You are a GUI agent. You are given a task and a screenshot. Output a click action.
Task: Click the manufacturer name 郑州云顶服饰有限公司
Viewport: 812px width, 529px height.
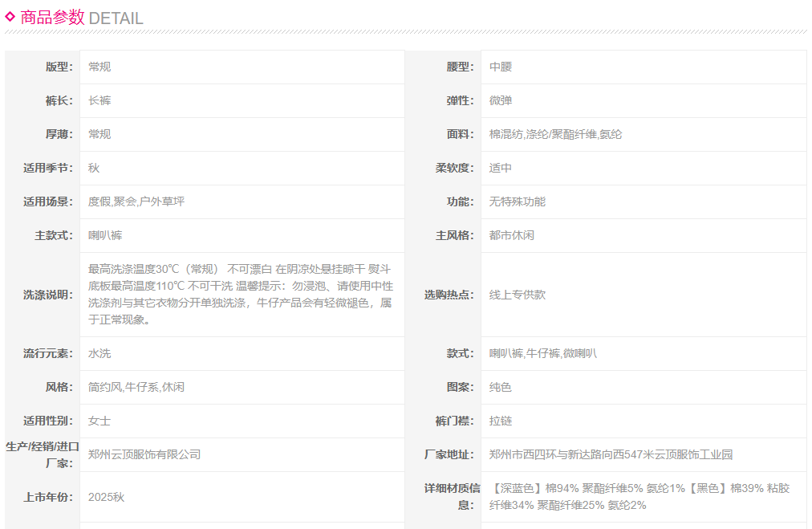(x=144, y=454)
